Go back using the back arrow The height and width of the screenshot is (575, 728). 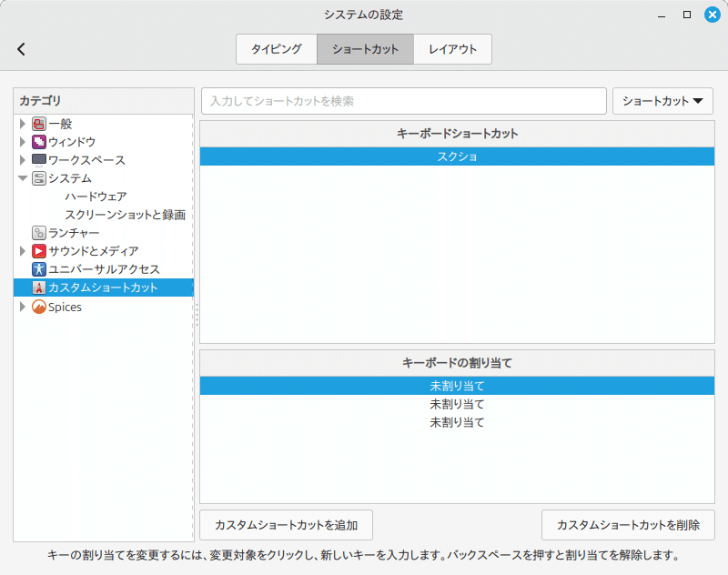(x=21, y=49)
